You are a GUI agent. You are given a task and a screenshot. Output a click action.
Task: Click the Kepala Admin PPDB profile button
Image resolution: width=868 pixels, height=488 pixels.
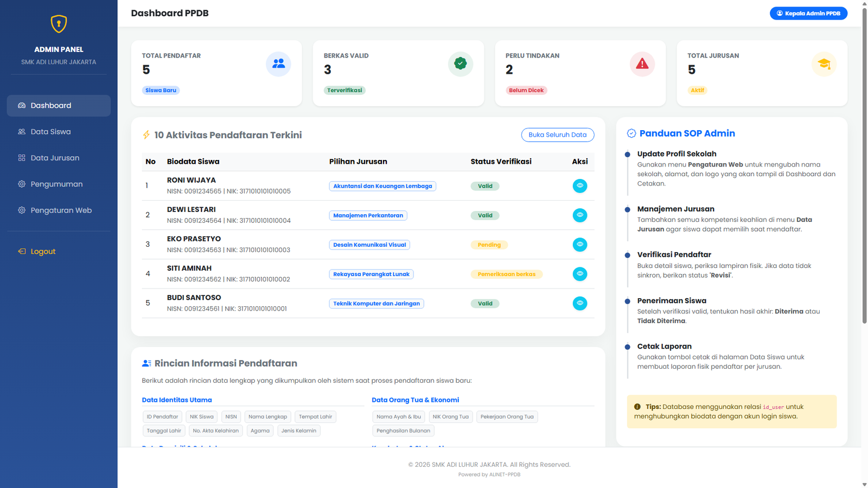pyautogui.click(x=808, y=14)
